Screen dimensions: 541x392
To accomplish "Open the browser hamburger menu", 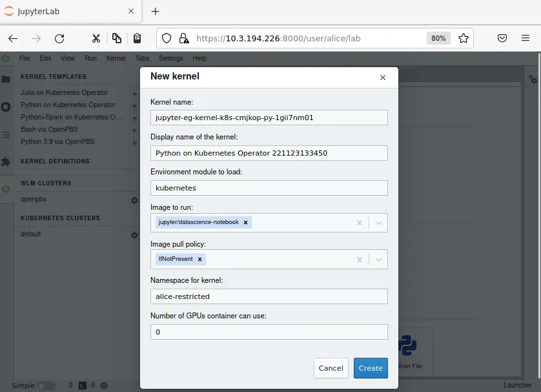I will 525,38.
